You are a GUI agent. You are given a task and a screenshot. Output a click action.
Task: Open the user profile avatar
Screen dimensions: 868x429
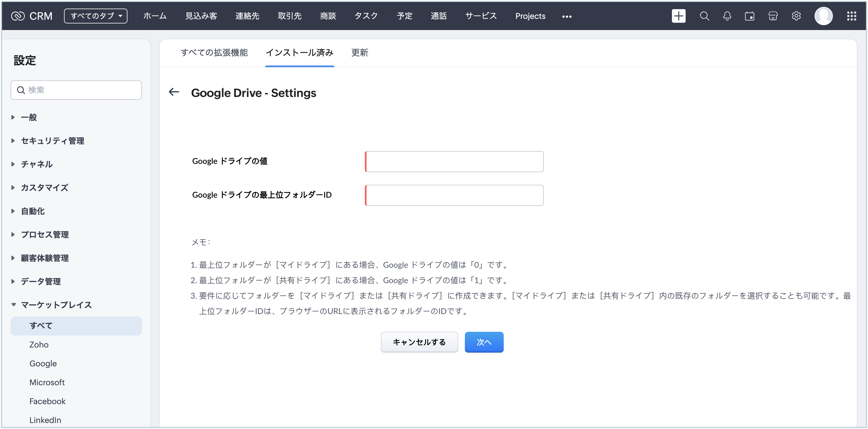point(823,16)
